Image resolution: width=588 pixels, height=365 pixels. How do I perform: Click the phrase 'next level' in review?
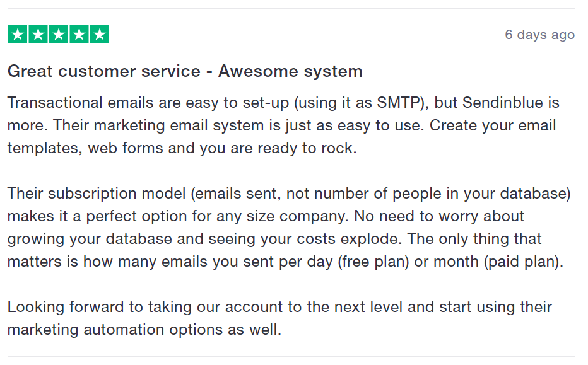pyautogui.click(x=368, y=307)
